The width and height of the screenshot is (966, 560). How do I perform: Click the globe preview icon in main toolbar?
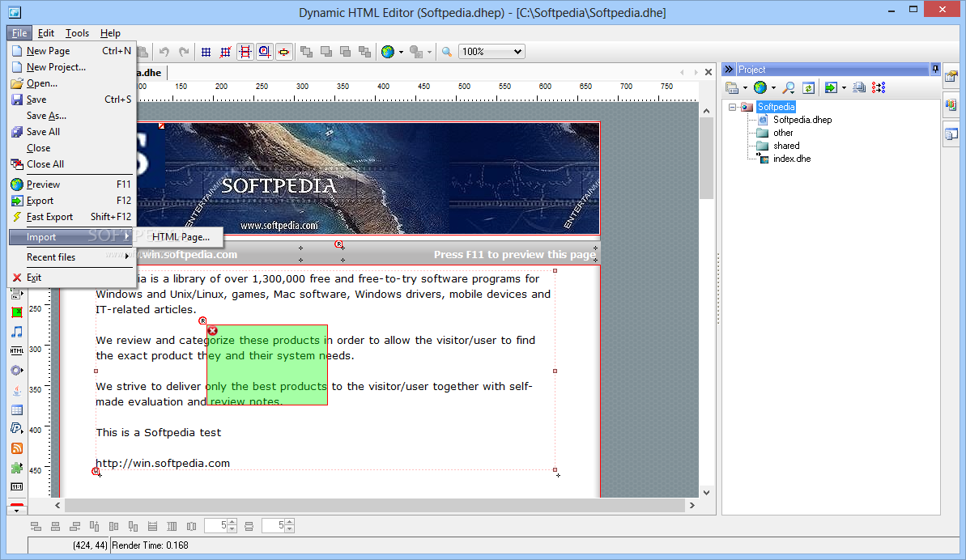(388, 52)
